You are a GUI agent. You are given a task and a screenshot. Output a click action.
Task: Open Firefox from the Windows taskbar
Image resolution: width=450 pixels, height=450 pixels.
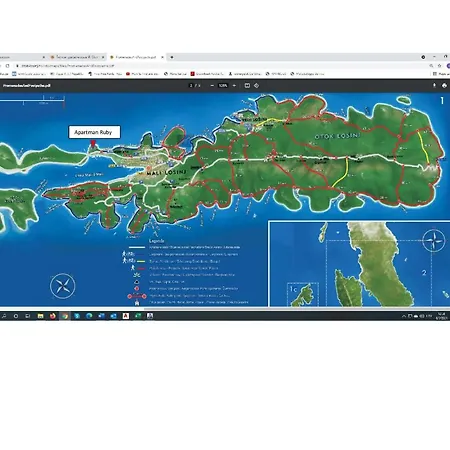[53, 316]
